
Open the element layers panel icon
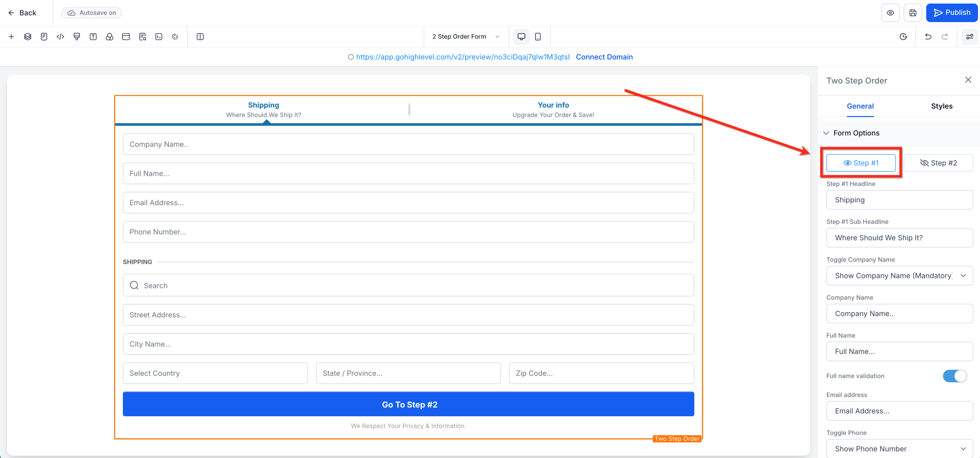pyautogui.click(x=27, y=36)
